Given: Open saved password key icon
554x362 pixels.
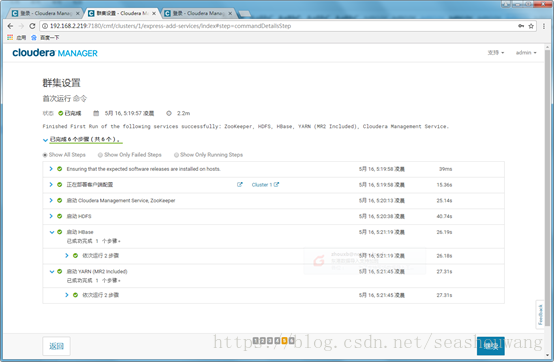Looking at the screenshot, I should click(x=521, y=26).
